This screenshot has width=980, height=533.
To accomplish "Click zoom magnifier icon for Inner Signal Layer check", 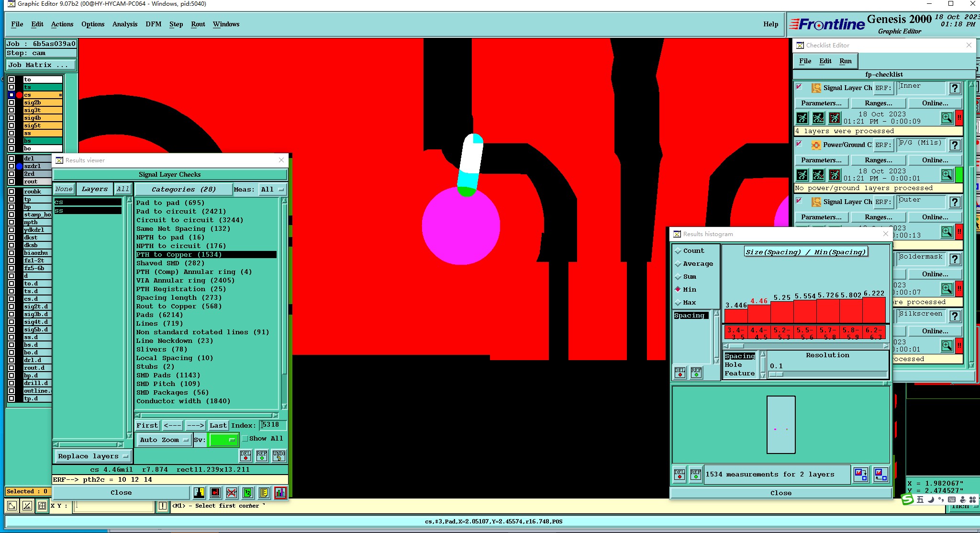I will (x=947, y=118).
